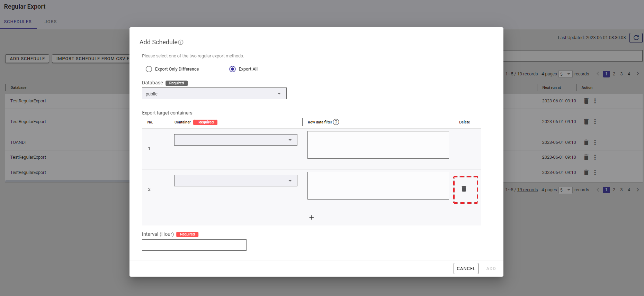The width and height of the screenshot is (644, 296).
Task: Select Export Only Difference radio option
Action: pyautogui.click(x=149, y=69)
